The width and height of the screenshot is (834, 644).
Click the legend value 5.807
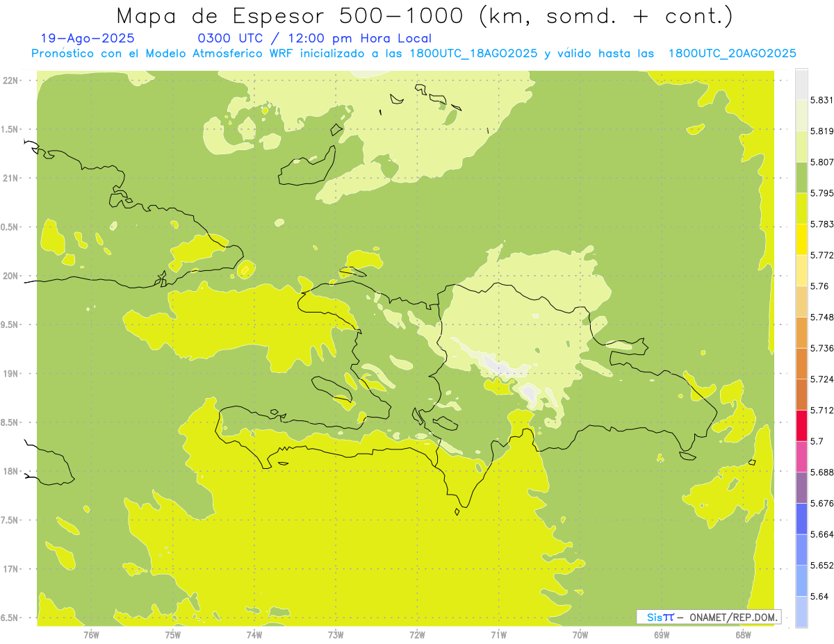(821, 162)
